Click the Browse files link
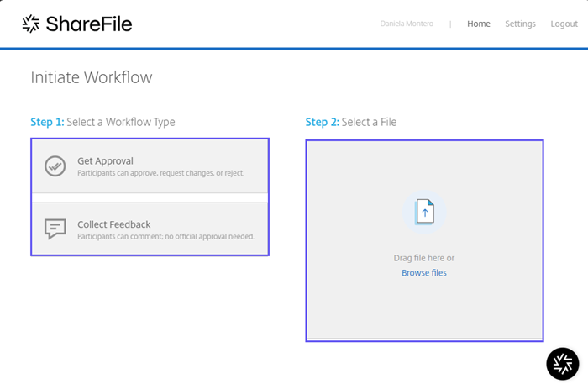Image resolution: width=588 pixels, height=384 pixels. [424, 272]
